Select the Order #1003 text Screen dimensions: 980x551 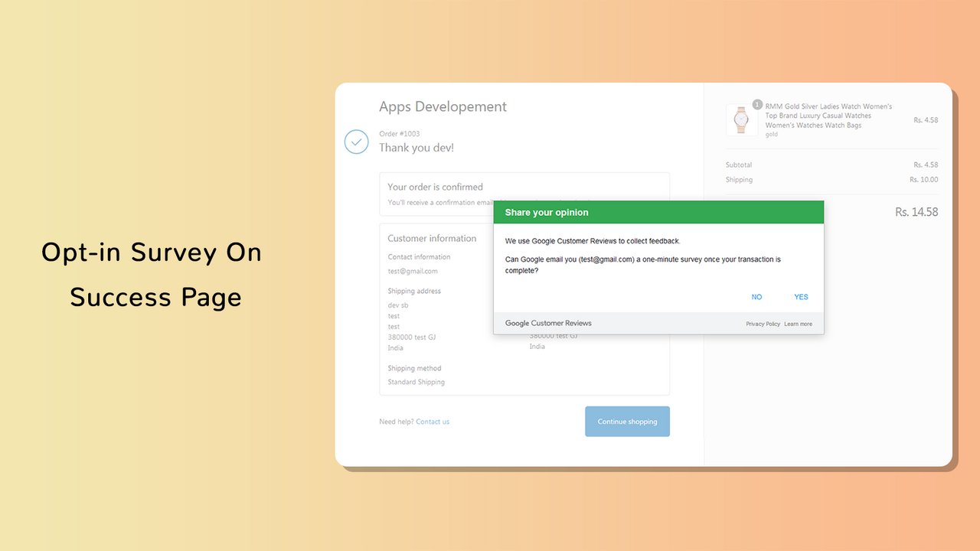[x=399, y=134]
